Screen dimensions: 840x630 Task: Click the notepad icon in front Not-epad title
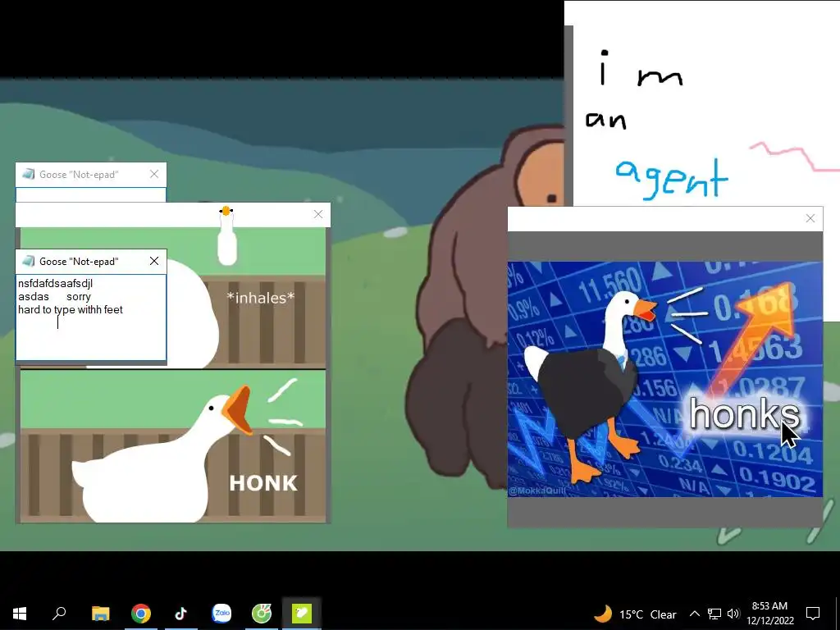pyautogui.click(x=29, y=261)
